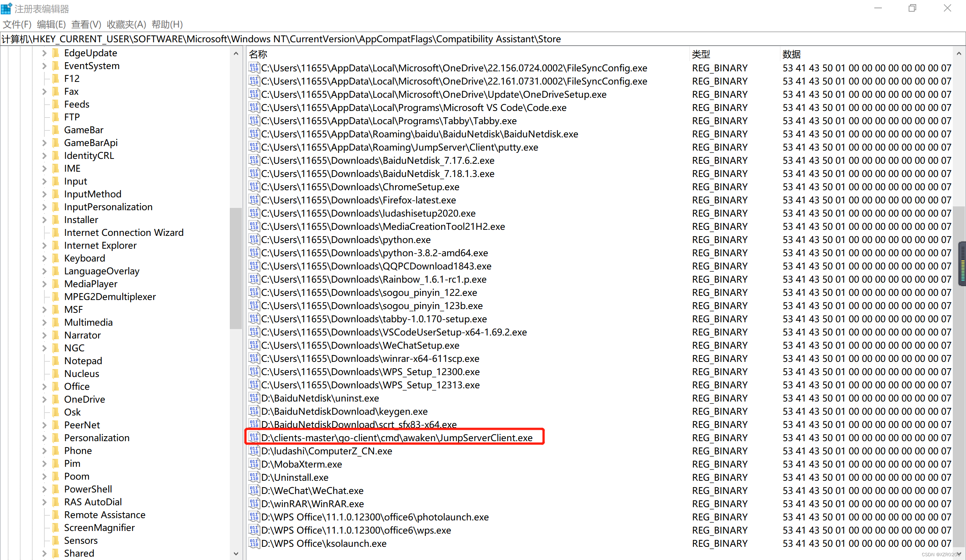Expand the IdentityCRL key
Screen dimensions: 966x560
(x=44, y=155)
